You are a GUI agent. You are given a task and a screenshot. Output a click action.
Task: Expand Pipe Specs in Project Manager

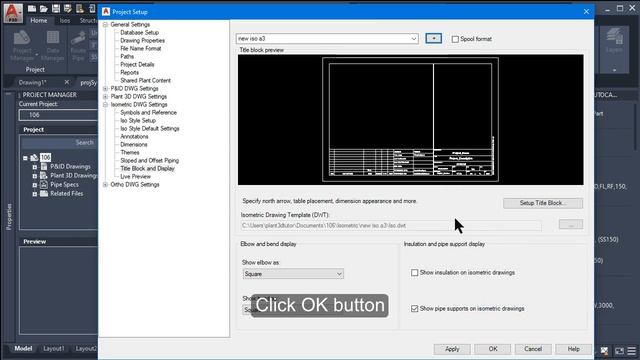[x=35, y=184]
